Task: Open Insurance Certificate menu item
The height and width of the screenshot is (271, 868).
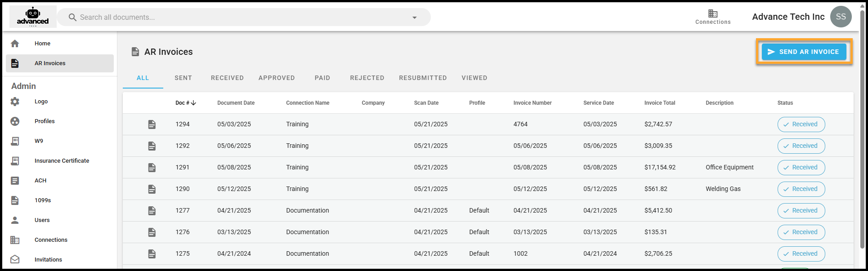Action: [x=60, y=161]
